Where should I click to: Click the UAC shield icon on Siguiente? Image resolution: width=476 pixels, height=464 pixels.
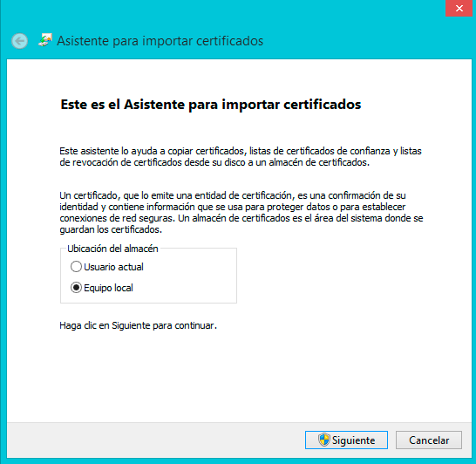(324, 440)
